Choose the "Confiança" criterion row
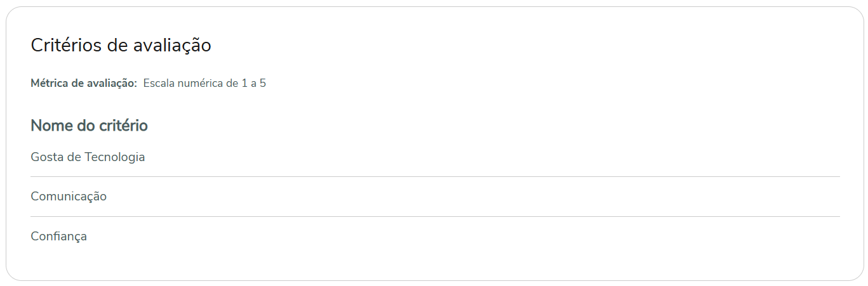Image resolution: width=868 pixels, height=286 pixels. coord(58,237)
